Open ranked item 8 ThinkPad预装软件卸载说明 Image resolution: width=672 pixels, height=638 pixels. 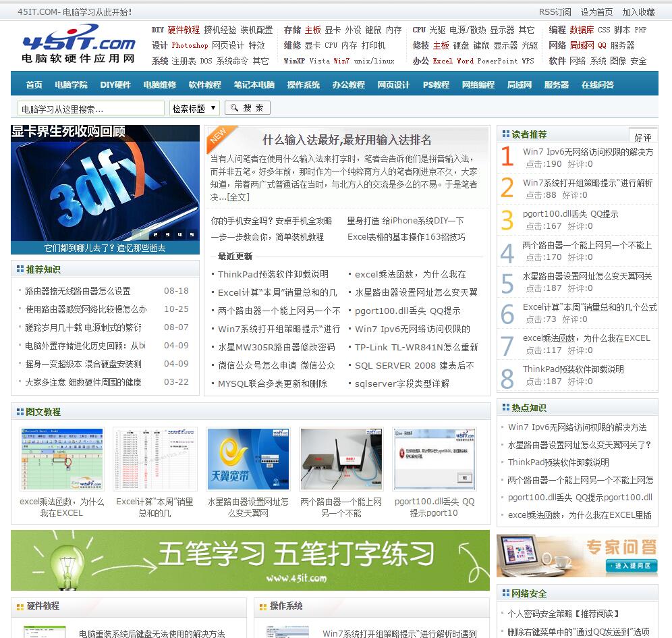(x=573, y=369)
